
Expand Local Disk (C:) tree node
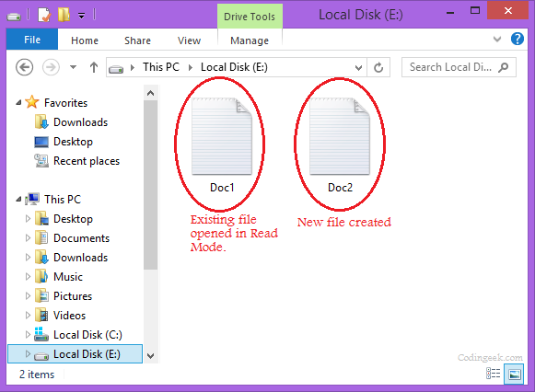point(28,334)
